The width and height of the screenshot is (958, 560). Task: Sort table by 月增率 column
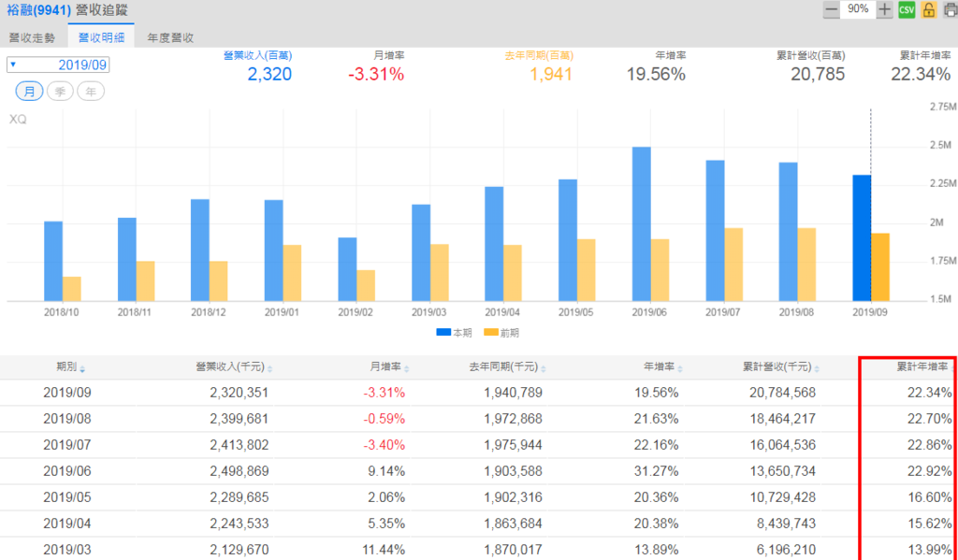[x=389, y=367]
